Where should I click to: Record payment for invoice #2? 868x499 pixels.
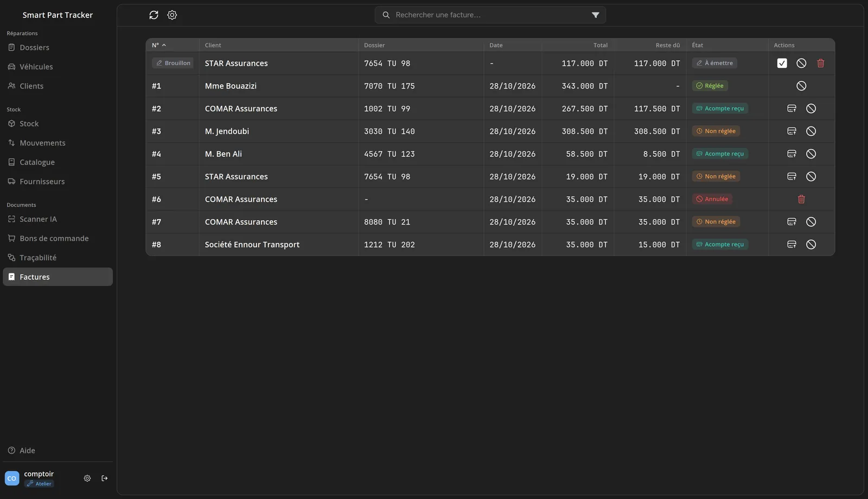[792, 108]
